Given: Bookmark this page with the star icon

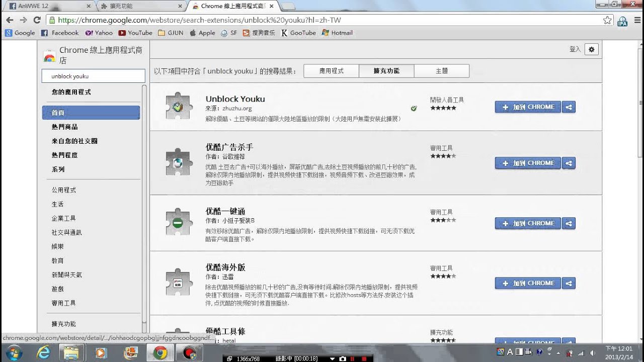Looking at the screenshot, I should [607, 20].
